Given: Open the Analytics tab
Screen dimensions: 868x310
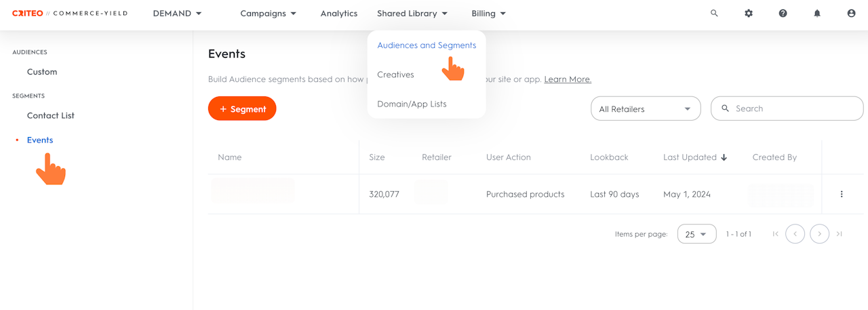Looking at the screenshot, I should click(x=338, y=14).
